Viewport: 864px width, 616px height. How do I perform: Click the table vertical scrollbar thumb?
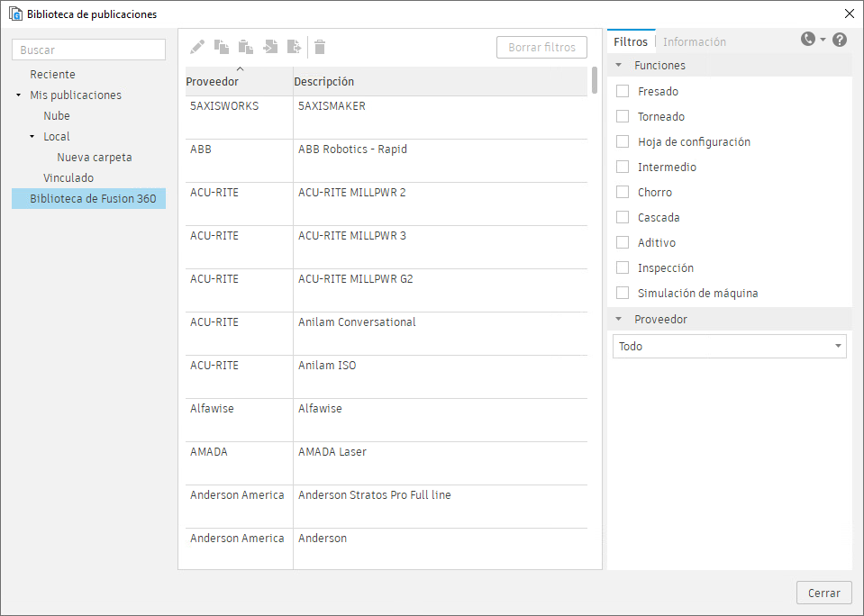click(x=595, y=80)
